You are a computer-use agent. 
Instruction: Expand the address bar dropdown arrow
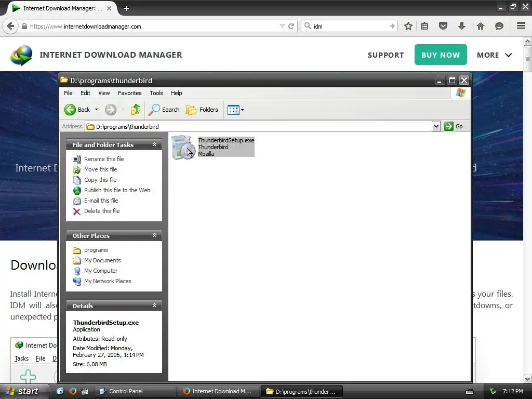[x=436, y=127]
